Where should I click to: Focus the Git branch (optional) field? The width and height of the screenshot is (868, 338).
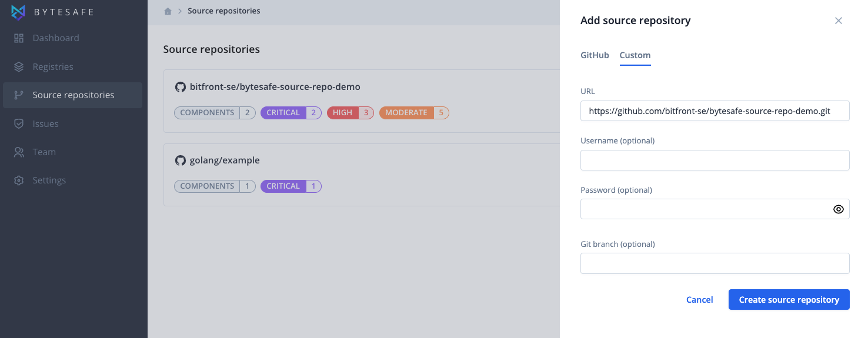[x=715, y=263]
